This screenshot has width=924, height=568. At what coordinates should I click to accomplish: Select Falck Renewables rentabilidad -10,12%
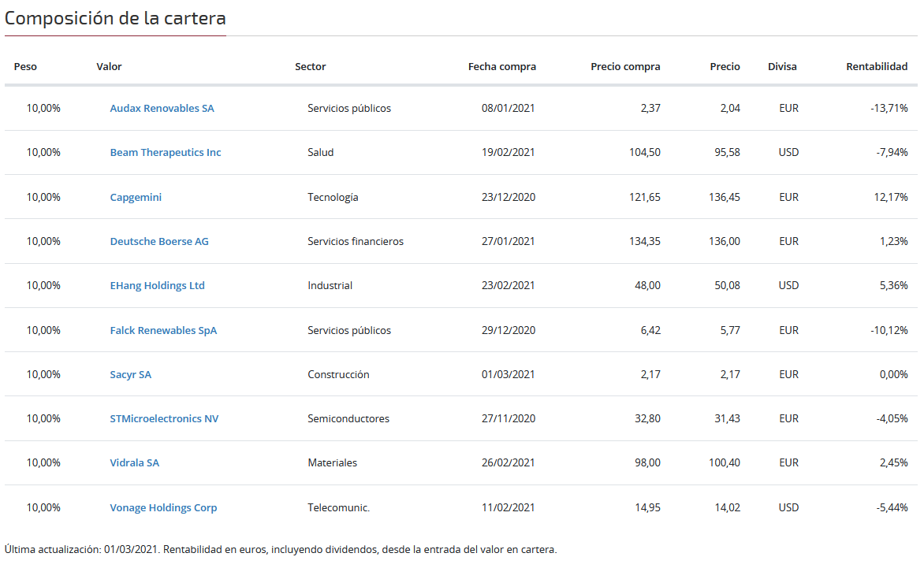tap(889, 330)
